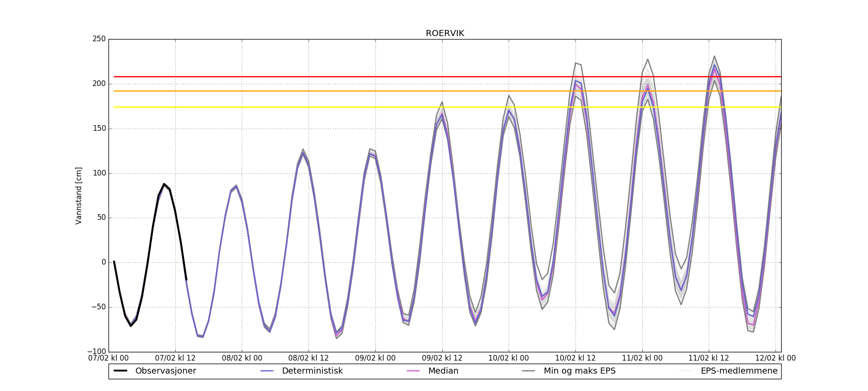
Task: Click the Observasjoner black line legend swatch
Action: (x=120, y=371)
